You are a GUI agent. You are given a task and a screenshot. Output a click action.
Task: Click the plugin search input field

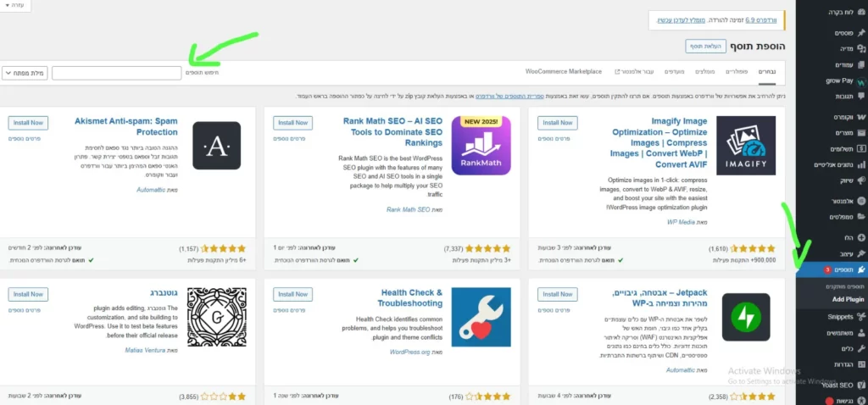coord(117,73)
